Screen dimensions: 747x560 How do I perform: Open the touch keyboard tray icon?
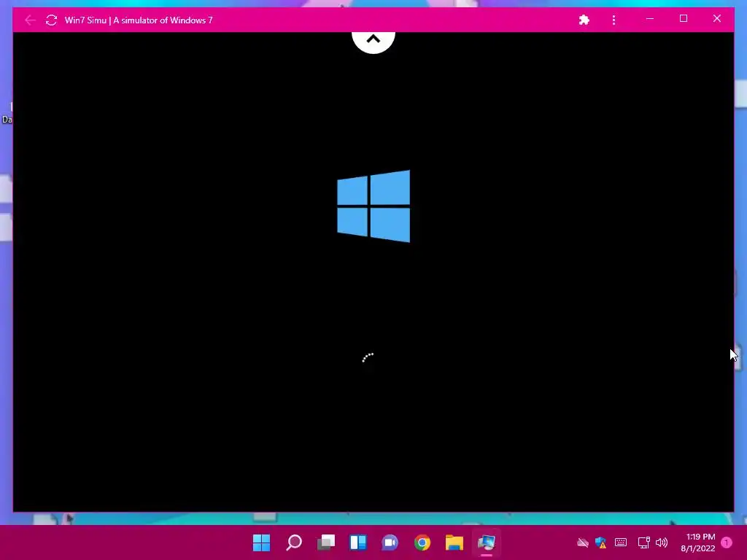[621, 542]
